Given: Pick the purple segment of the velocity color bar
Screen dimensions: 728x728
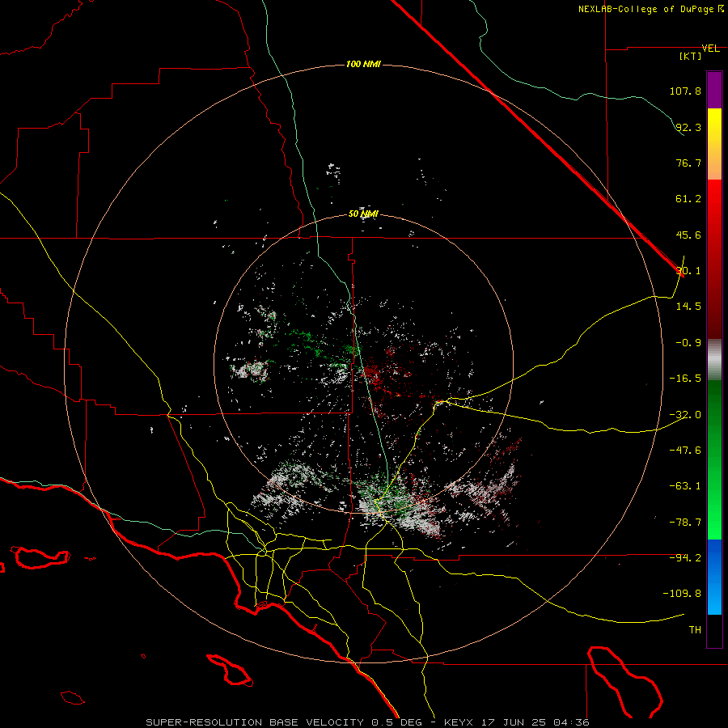Looking at the screenshot, I should tap(714, 90).
